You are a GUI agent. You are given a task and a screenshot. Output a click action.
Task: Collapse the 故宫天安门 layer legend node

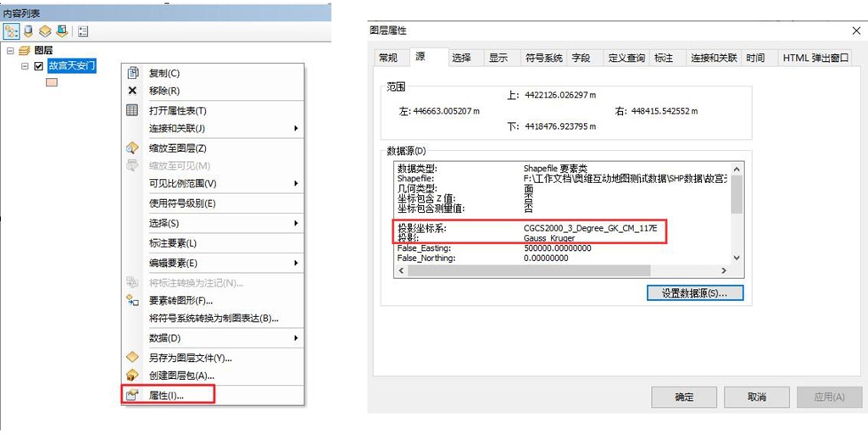[x=25, y=66]
